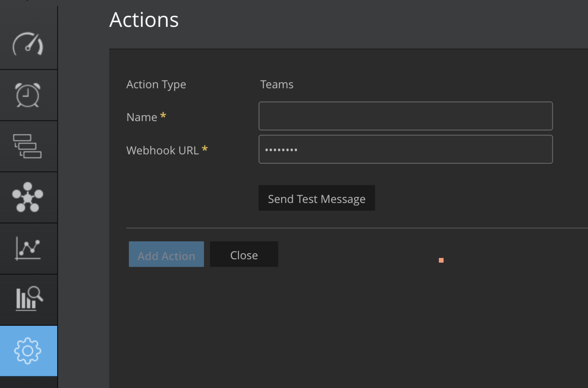The height and width of the screenshot is (388, 588).
Task: Click the Name field label
Action: (x=142, y=117)
